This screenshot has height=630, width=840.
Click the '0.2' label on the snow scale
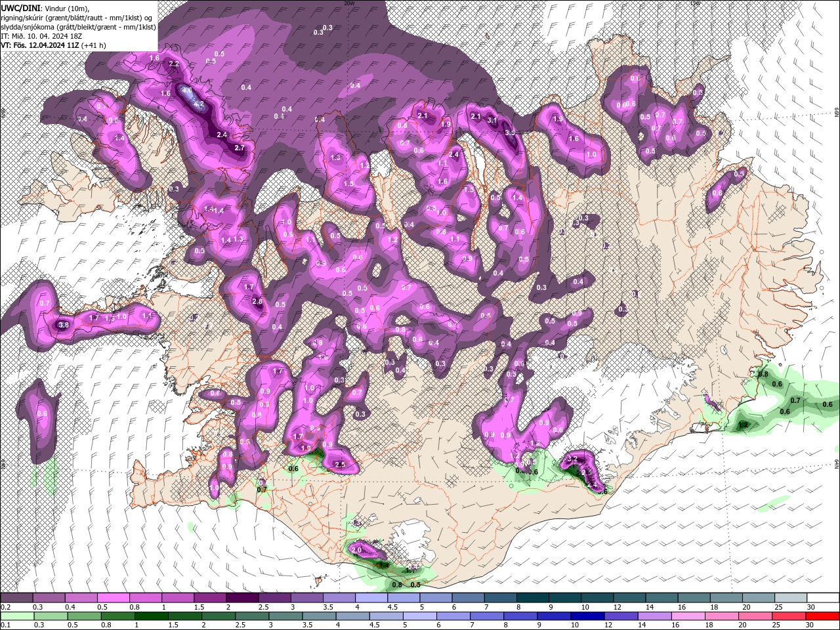5,607
